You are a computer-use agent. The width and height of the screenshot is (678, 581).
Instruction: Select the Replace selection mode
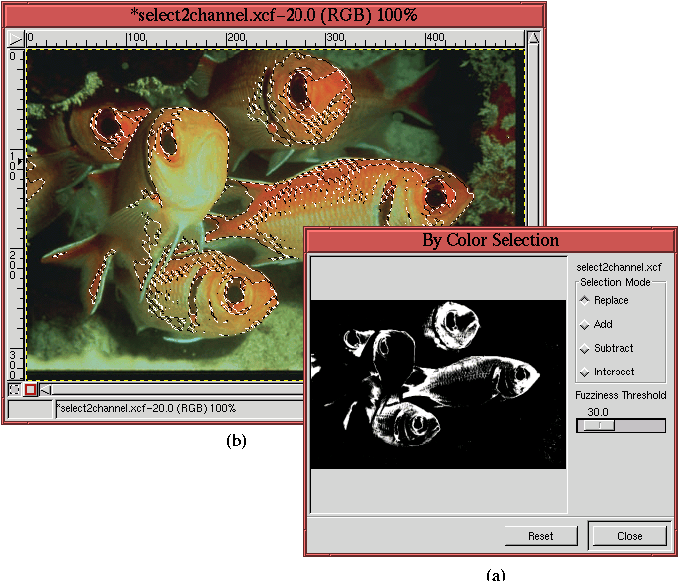click(x=584, y=300)
